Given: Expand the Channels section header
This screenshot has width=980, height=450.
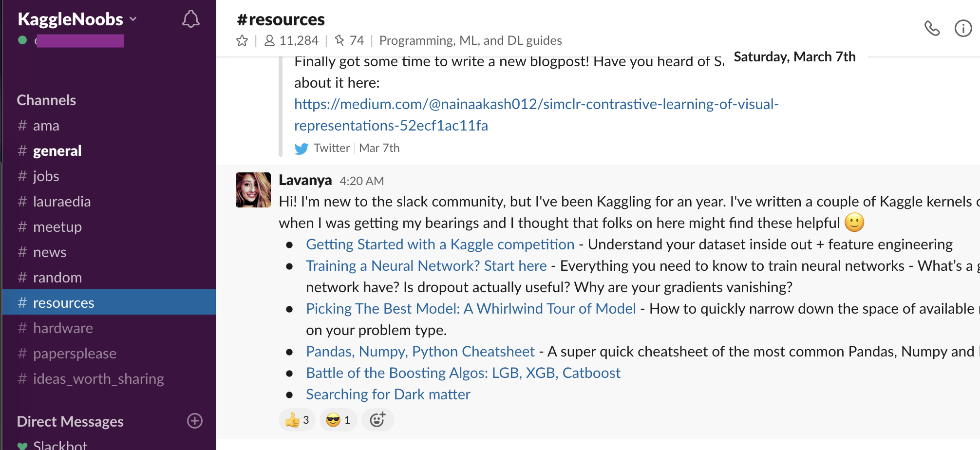Looking at the screenshot, I should pyautogui.click(x=46, y=100).
